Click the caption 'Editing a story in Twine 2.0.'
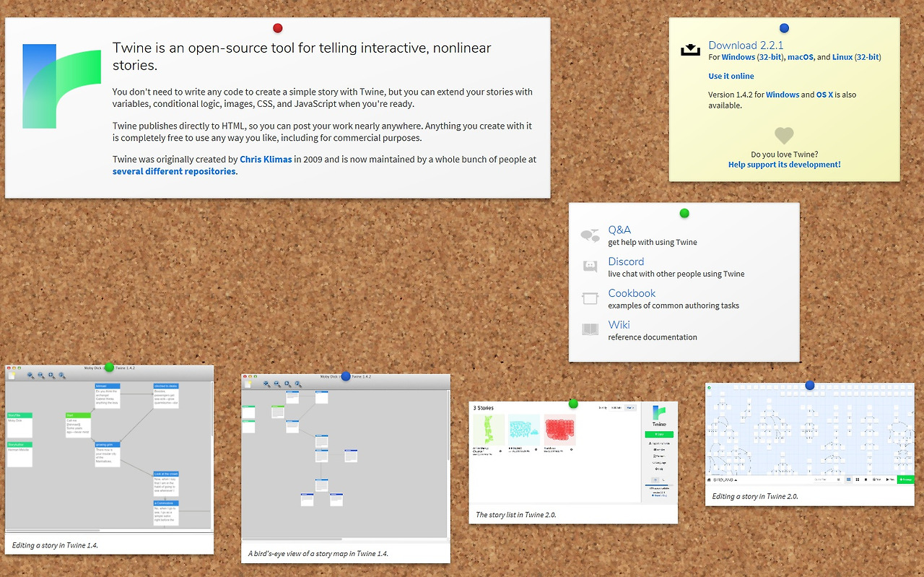The image size is (924, 577). tap(755, 497)
